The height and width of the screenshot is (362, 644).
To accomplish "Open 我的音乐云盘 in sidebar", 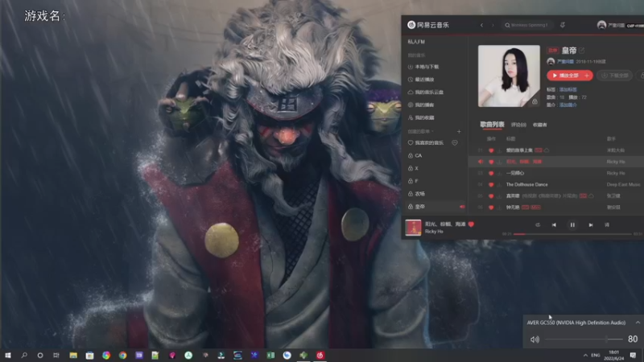I will [x=426, y=93].
